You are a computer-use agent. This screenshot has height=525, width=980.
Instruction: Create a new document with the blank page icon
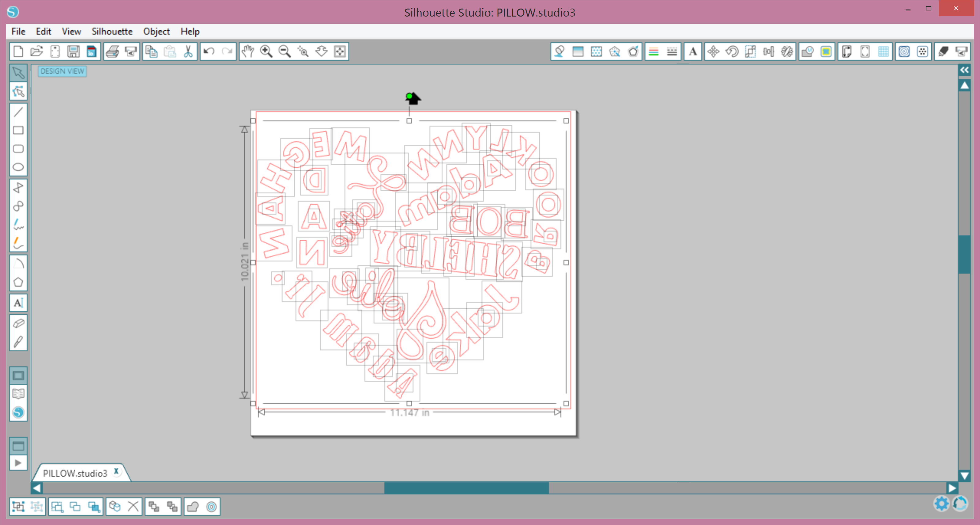pyautogui.click(x=18, y=51)
